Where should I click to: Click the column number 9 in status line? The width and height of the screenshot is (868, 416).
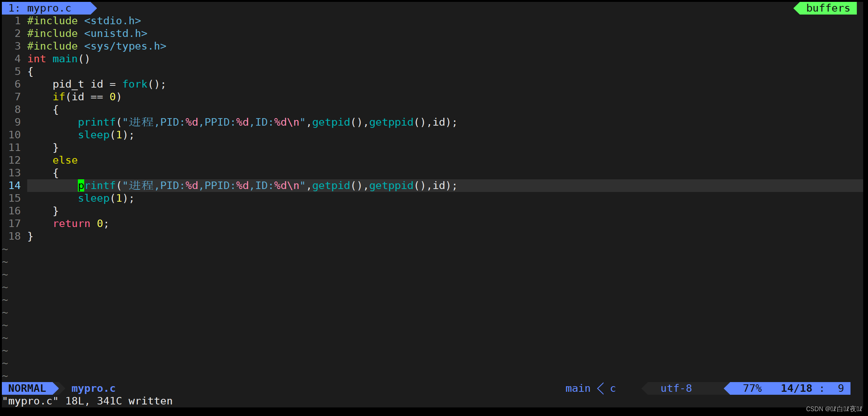pyautogui.click(x=841, y=388)
